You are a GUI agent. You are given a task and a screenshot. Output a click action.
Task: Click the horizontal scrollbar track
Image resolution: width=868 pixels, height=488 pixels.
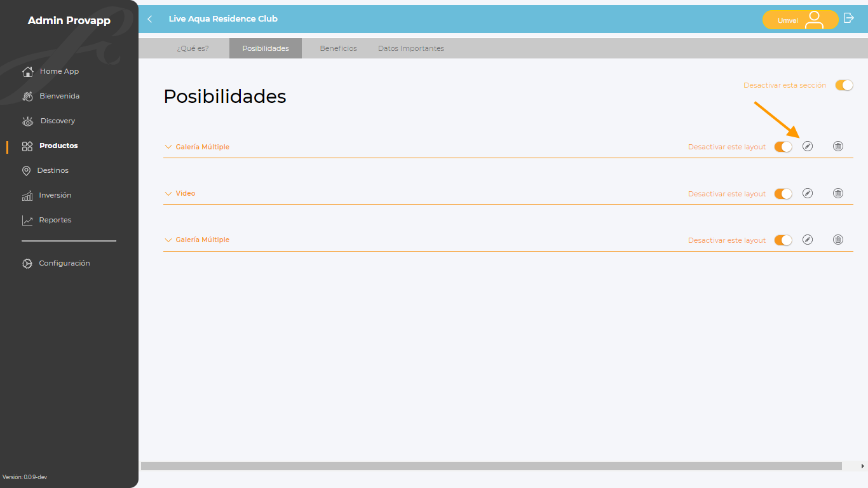point(491,466)
